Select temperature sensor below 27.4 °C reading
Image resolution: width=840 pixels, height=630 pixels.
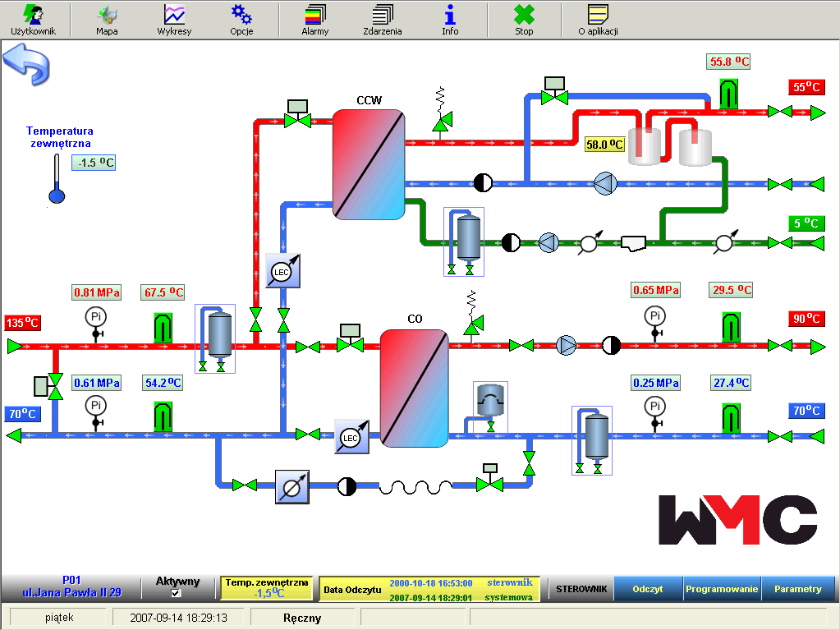coord(732,418)
